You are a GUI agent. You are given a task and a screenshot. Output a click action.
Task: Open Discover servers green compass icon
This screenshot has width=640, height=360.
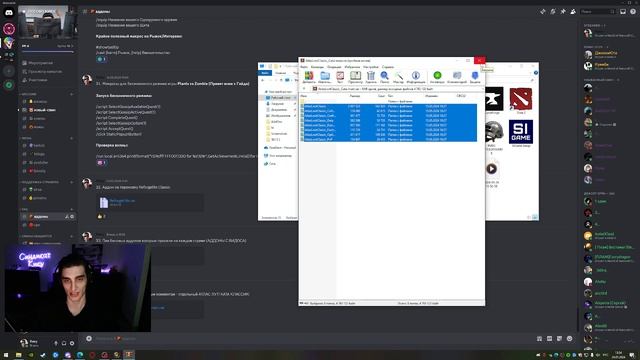9,85
